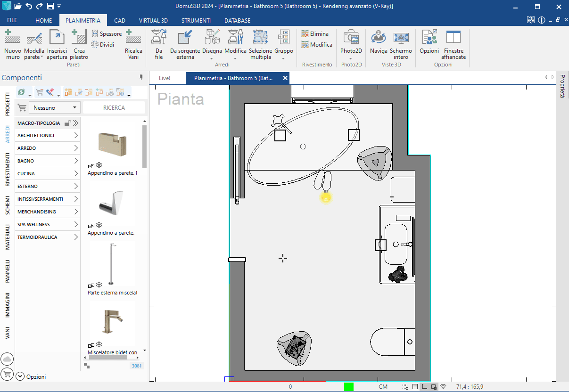This screenshot has height=392, width=569.
Task: Click the cloud icon at panel bottom
Action: [x=7, y=359]
